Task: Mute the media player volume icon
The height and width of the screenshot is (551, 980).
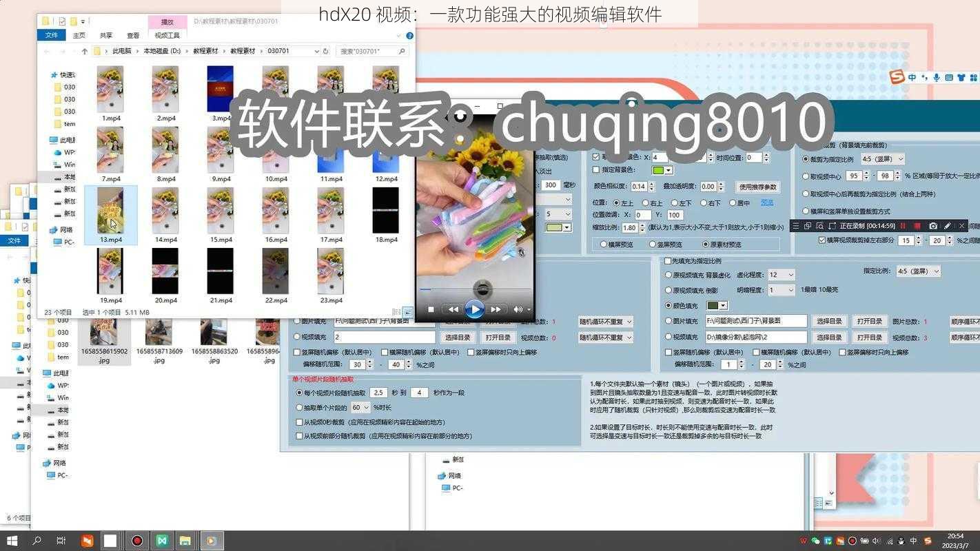Action: coord(518,310)
